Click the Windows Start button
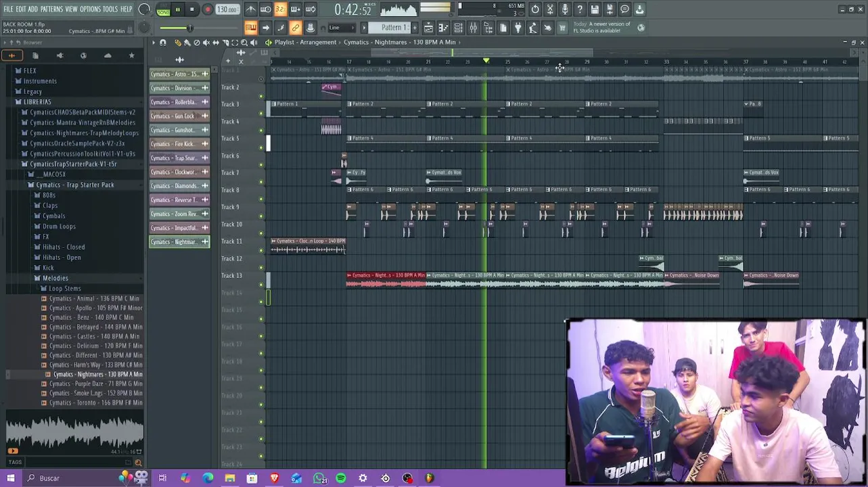The image size is (868, 487). [10, 478]
